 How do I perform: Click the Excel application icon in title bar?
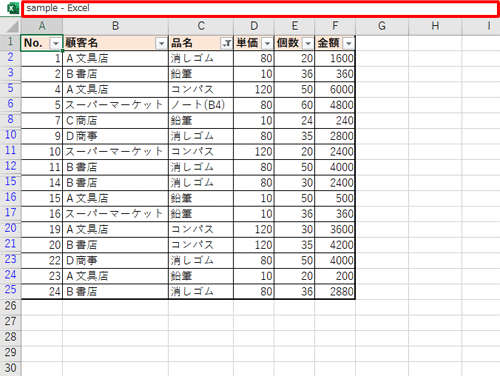[13, 8]
